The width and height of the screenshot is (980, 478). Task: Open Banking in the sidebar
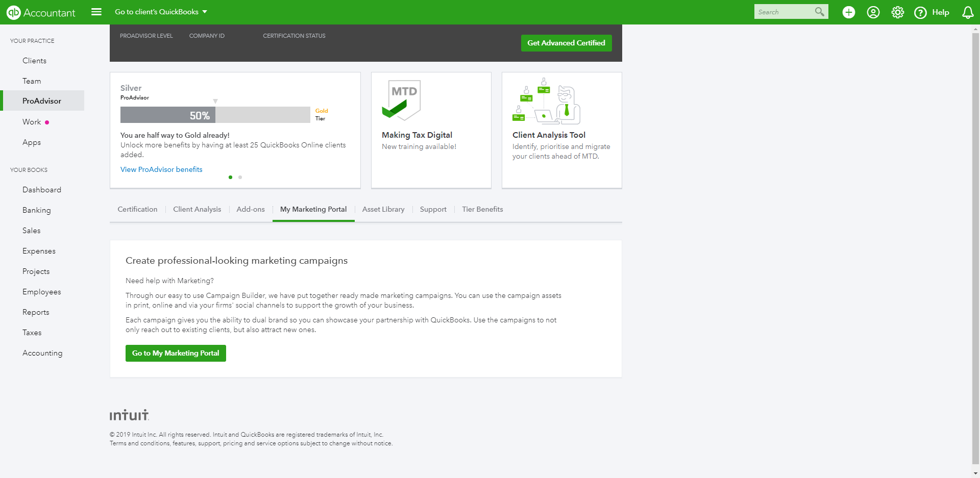(37, 210)
